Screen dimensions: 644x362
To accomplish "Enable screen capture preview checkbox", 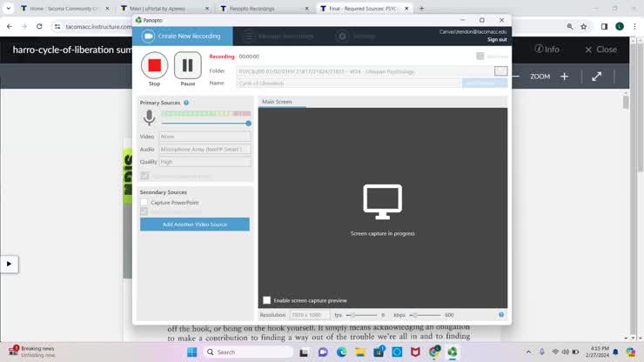I will 267,300.
